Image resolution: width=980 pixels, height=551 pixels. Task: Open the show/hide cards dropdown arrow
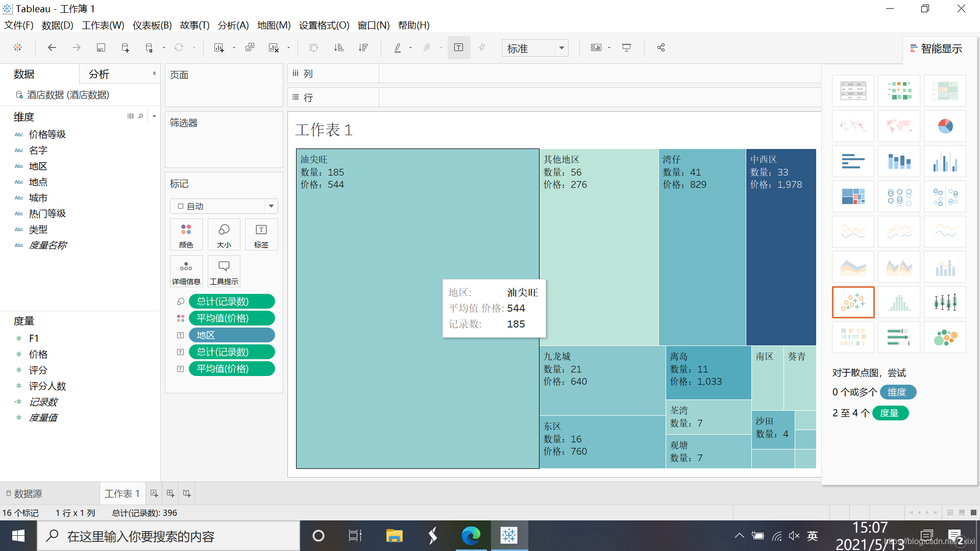coord(609,48)
